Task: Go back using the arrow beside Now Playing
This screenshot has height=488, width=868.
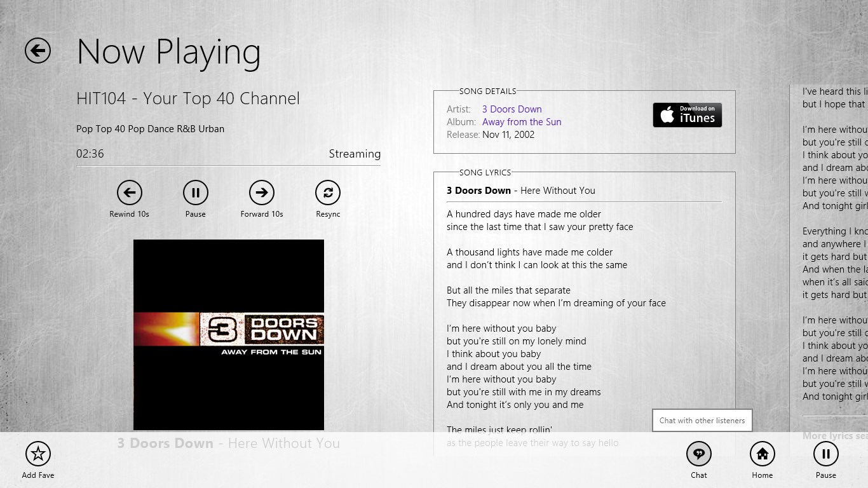Action: coord(37,50)
